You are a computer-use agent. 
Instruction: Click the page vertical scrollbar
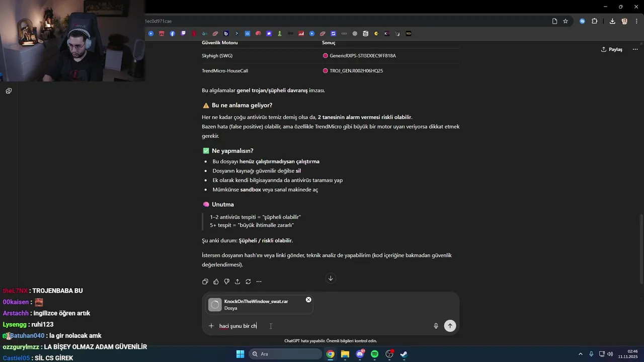coord(641,249)
